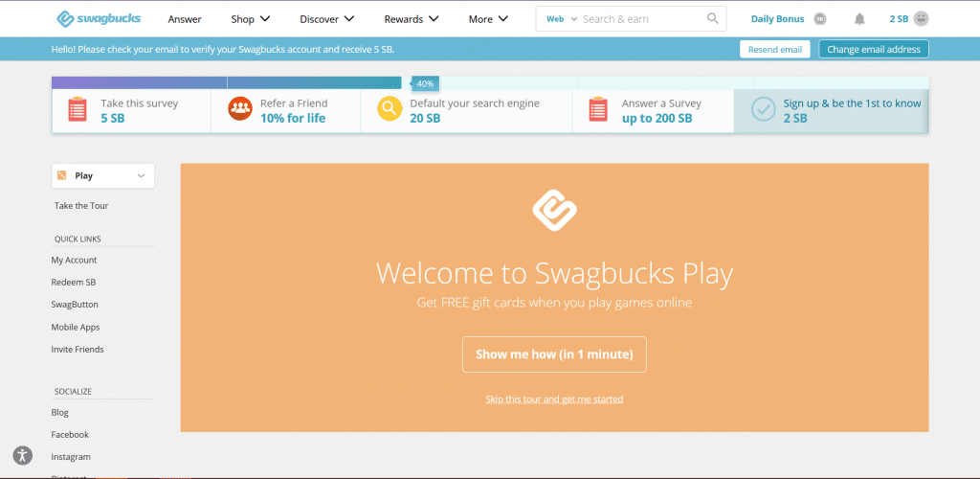Open the Instagram link
980x479 pixels.
pos(71,457)
